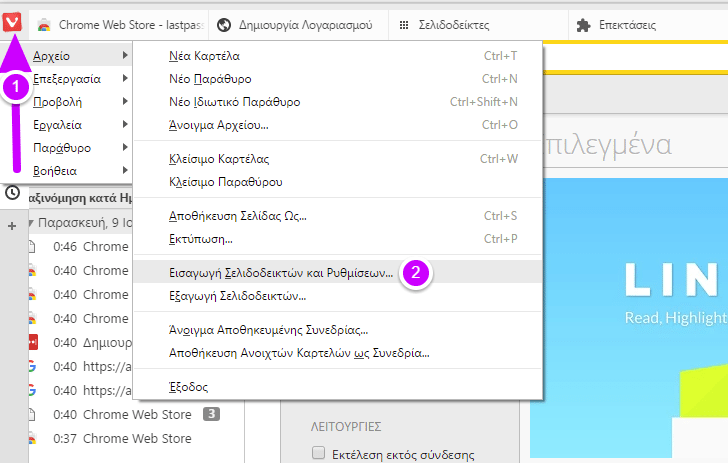
Task: Open the Παράθυρο menu
Action: coord(62,148)
